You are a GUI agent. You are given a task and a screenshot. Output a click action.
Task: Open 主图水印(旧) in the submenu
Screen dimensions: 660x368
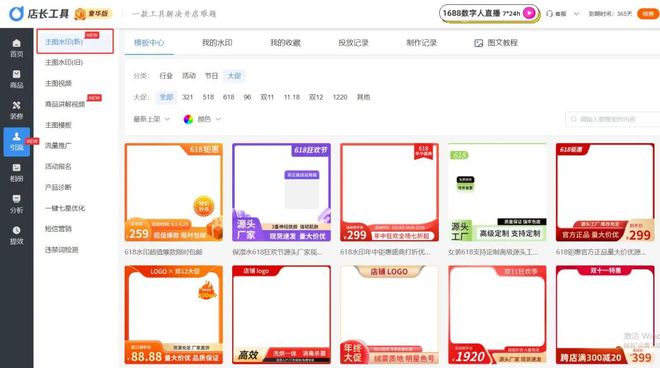coord(64,62)
